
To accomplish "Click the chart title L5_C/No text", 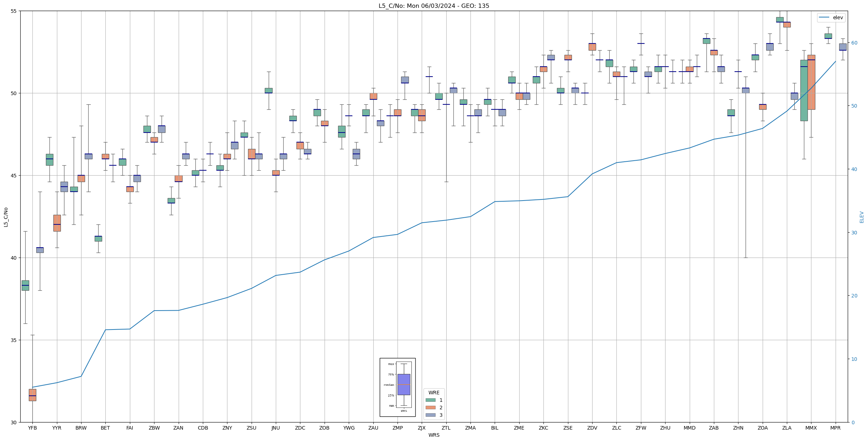I will [x=434, y=6].
